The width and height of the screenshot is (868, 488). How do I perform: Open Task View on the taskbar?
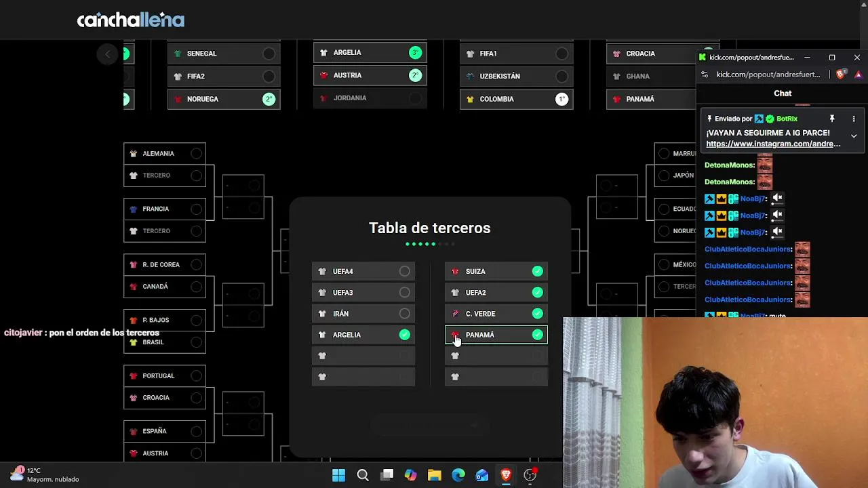click(x=387, y=475)
